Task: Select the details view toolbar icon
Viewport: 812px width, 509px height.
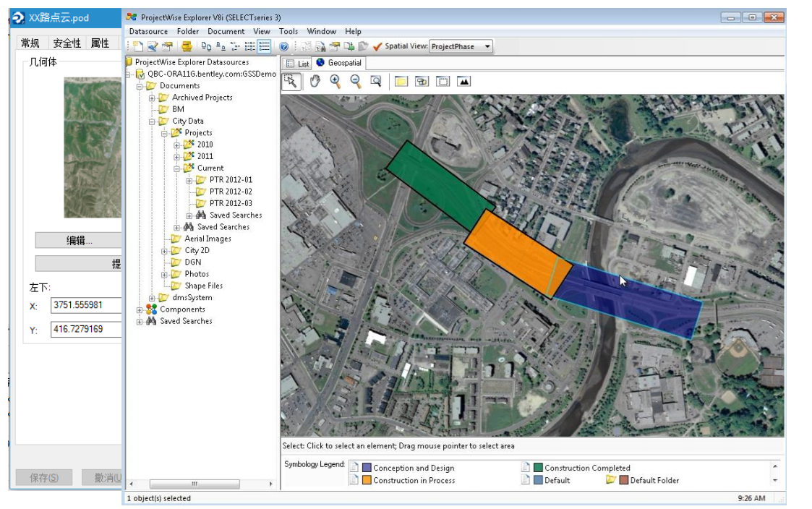Action: tap(264, 46)
